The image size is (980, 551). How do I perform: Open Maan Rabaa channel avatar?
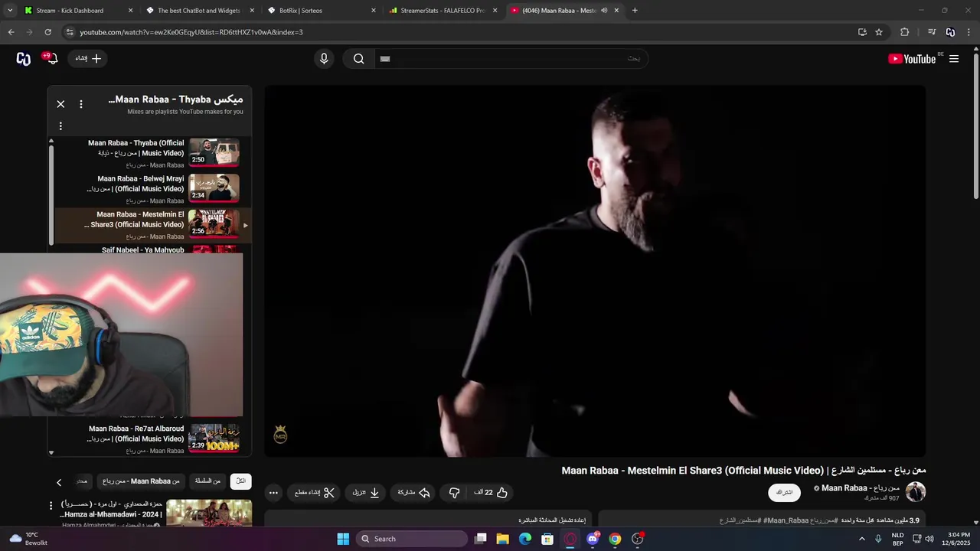pyautogui.click(x=916, y=492)
